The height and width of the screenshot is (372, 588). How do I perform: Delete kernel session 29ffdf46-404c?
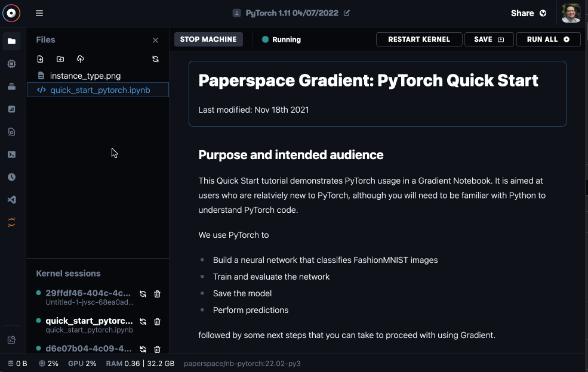(157, 294)
